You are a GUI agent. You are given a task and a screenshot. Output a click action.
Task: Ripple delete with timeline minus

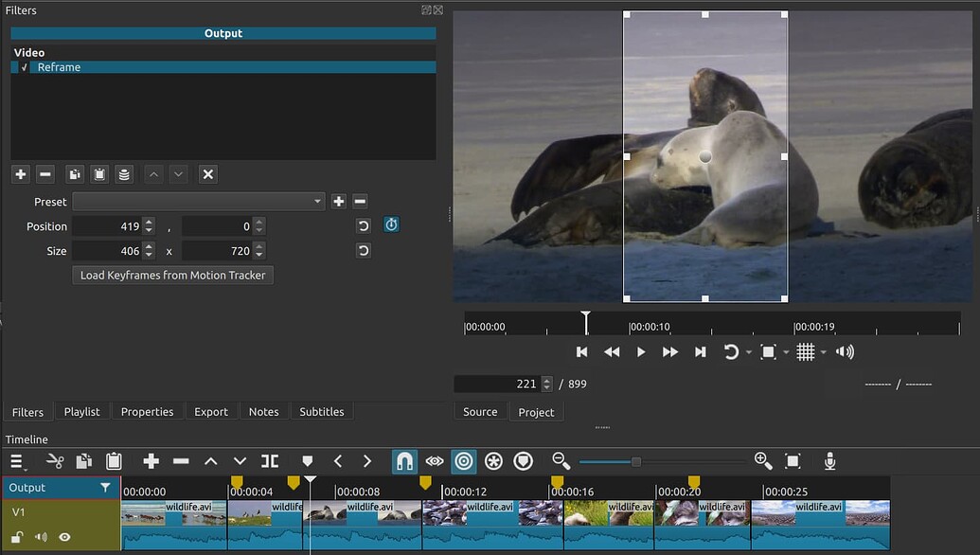click(x=181, y=461)
